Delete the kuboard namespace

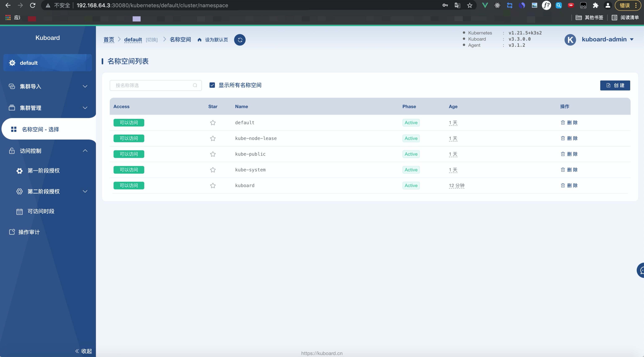coord(569,186)
